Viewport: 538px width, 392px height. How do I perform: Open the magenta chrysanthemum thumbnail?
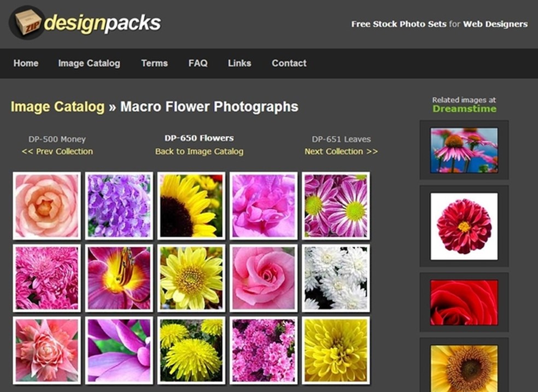[x=46, y=278]
